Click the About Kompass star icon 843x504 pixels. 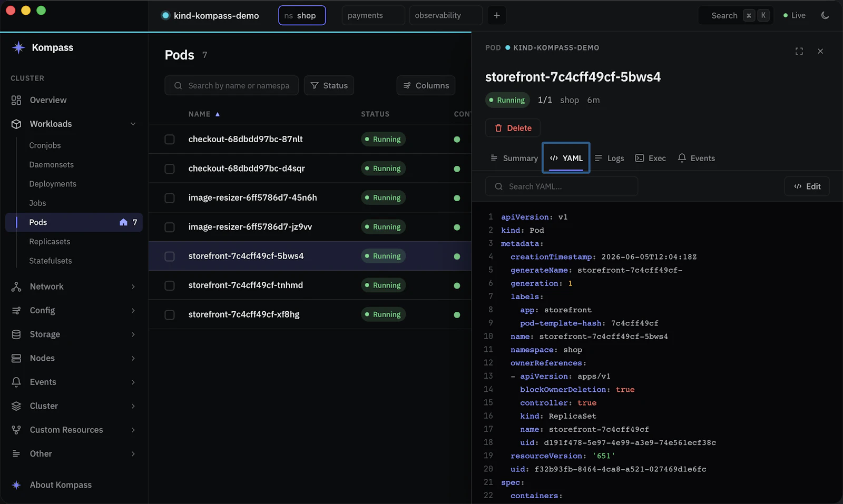tap(16, 485)
